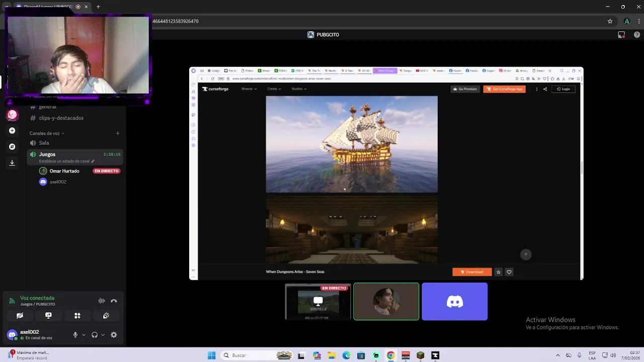
Task: Click the EN DIRECTO badge beside Omar Hurtado
Action: tap(106, 171)
